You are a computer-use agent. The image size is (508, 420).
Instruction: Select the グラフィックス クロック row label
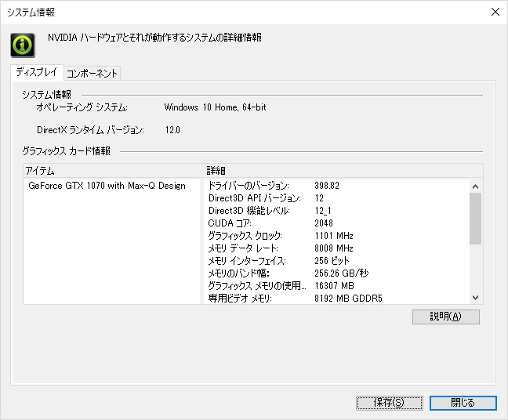pos(245,236)
